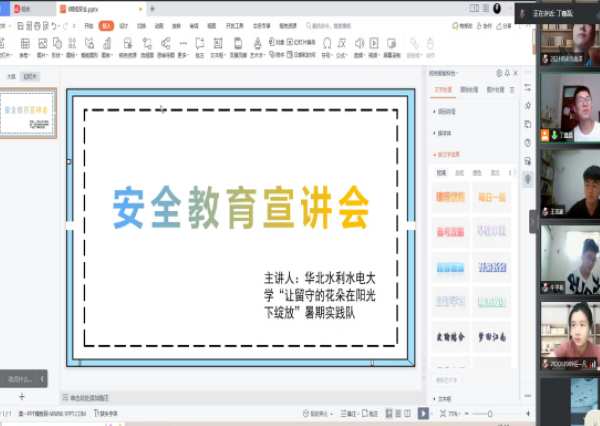Start the Screen Recording tool
Image resolution: width=600 pixels, height=426 pixels.
392,47
